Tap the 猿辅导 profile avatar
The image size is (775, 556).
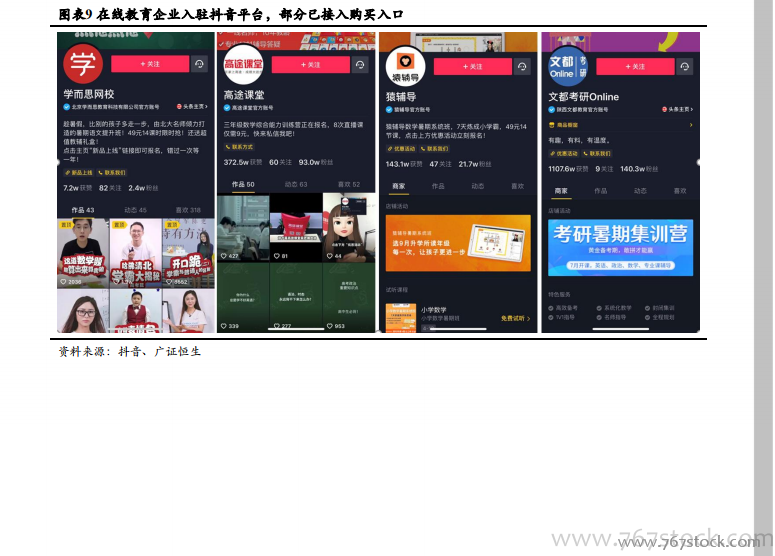point(405,67)
